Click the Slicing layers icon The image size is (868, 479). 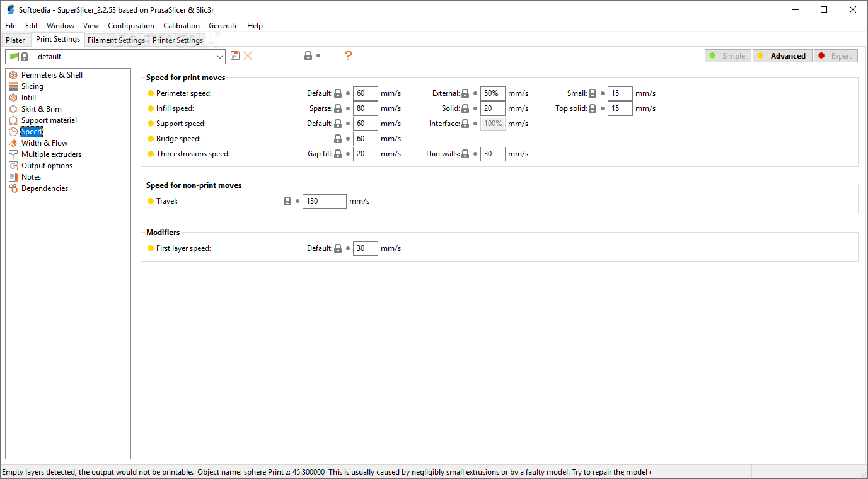(x=13, y=86)
